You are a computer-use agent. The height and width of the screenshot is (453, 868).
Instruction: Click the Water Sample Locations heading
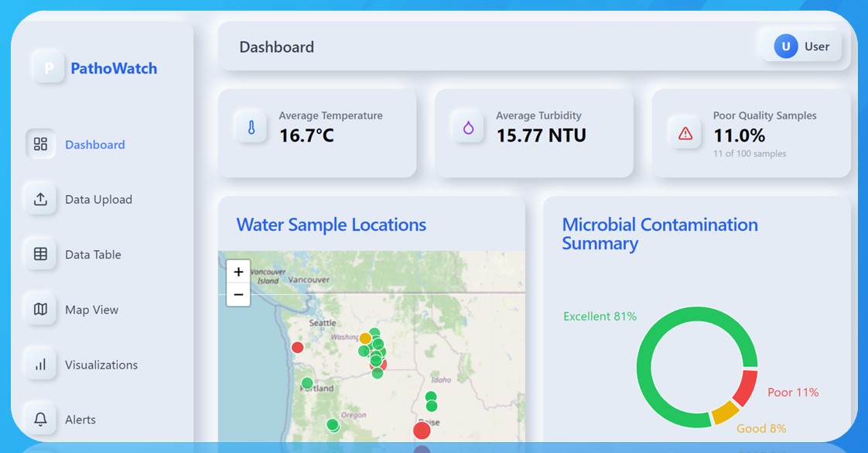330,225
